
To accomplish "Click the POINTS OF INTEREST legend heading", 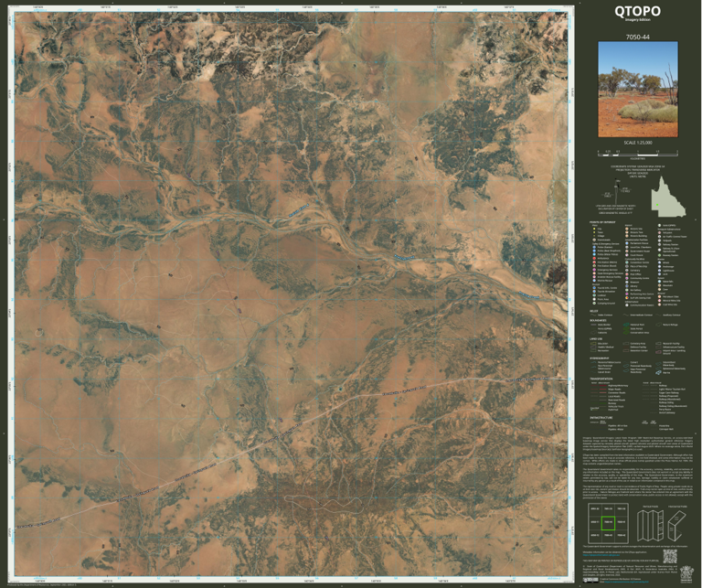I will tap(602, 222).
